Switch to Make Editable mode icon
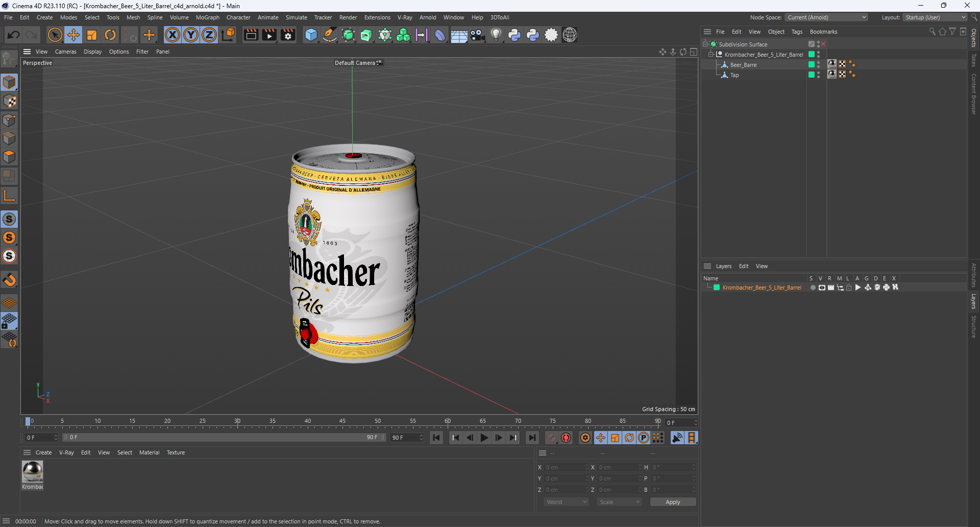The height and width of the screenshot is (527, 980). tap(9, 60)
